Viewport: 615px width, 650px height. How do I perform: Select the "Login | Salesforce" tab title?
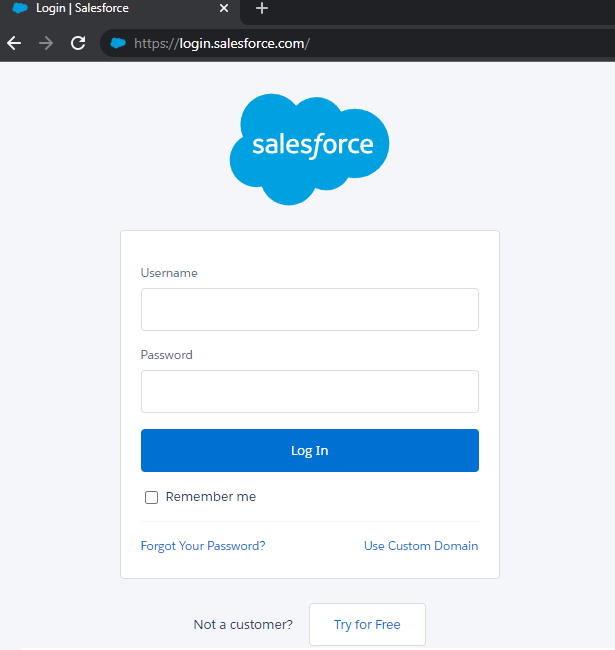click(x=82, y=9)
